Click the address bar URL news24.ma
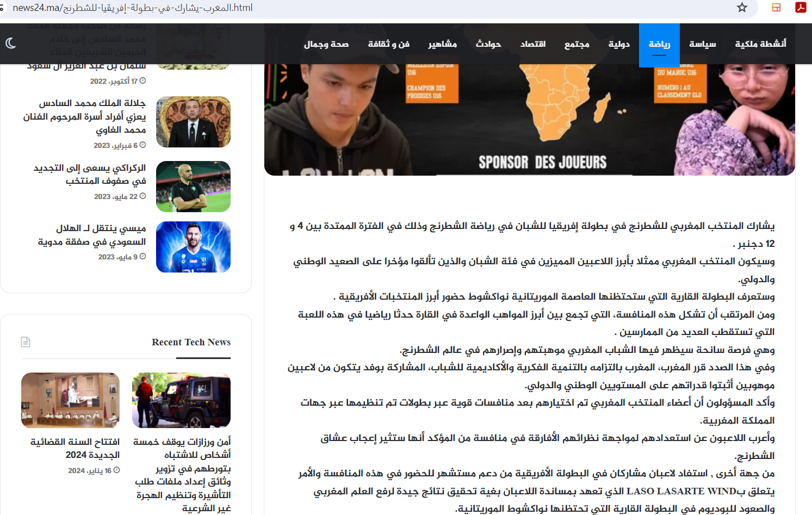The image size is (812, 515). tap(133, 8)
